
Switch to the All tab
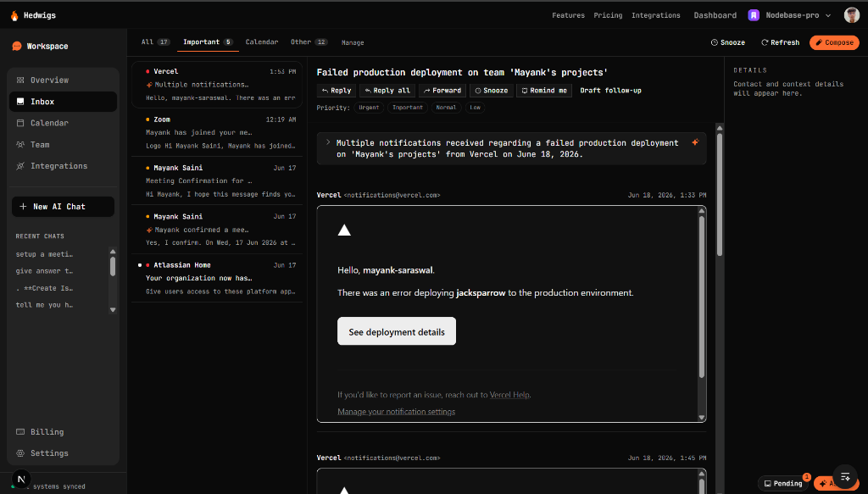coord(156,42)
